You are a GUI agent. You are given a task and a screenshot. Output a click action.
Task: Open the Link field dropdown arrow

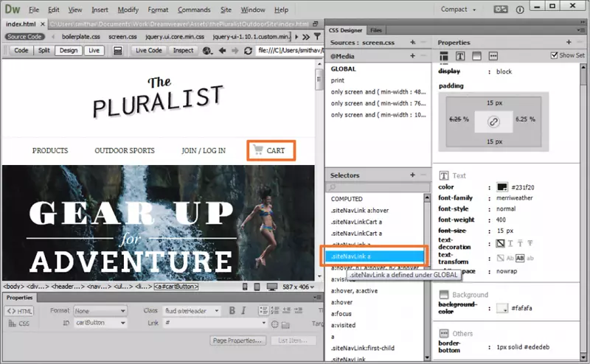(263, 323)
